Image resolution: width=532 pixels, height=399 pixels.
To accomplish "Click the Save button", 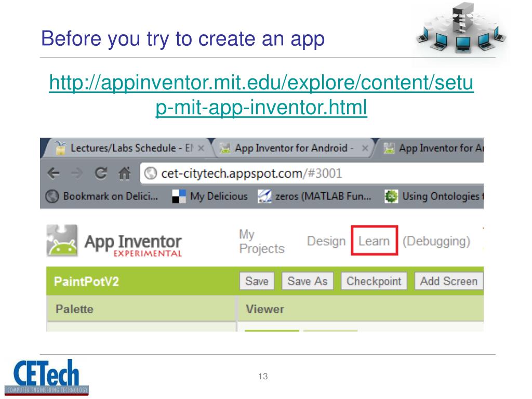I will [x=257, y=281].
